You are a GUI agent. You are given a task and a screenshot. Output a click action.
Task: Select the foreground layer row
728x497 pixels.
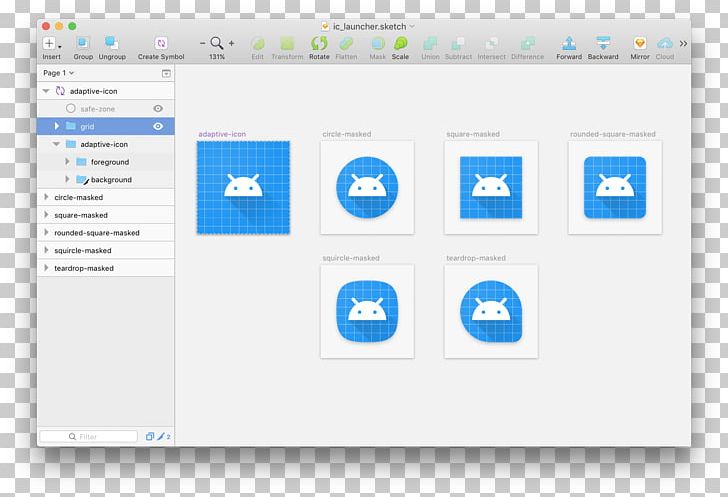coord(106,162)
